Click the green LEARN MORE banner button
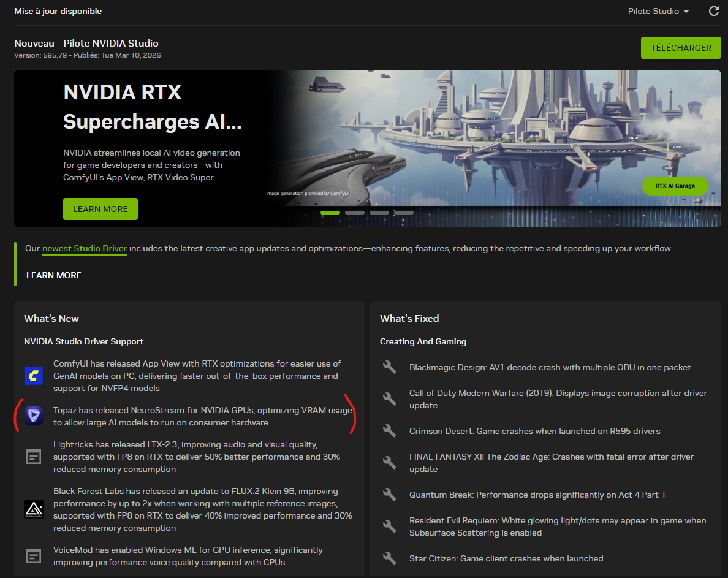Image resolution: width=728 pixels, height=578 pixels. [100, 209]
